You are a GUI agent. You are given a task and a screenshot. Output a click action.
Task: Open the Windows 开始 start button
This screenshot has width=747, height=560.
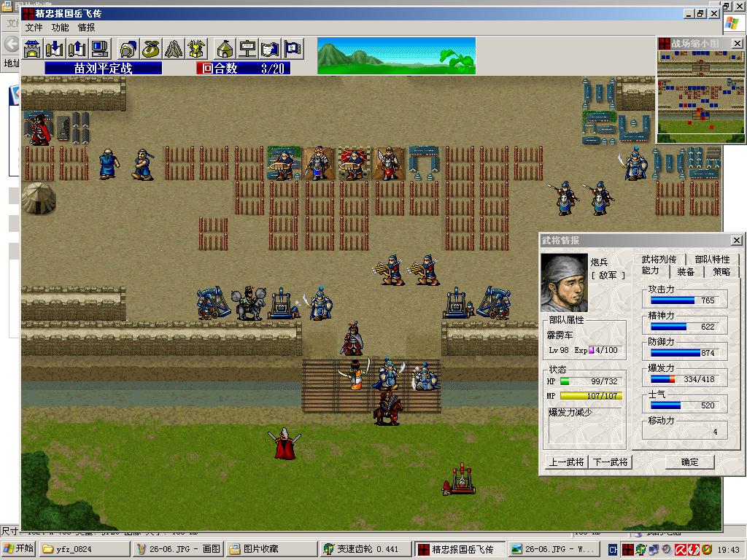click(x=18, y=548)
